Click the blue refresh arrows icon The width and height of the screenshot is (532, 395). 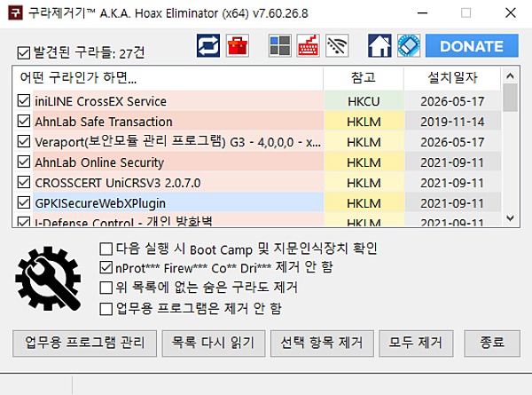point(208,45)
